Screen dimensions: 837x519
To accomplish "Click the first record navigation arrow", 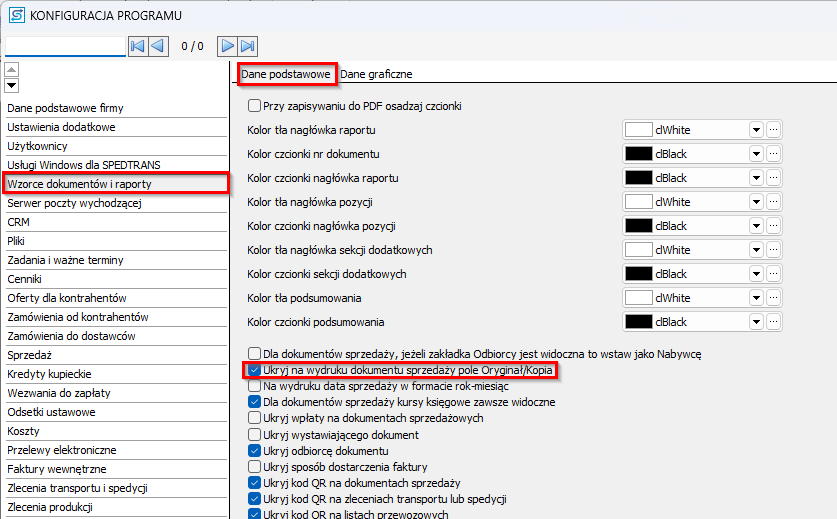I will tap(138, 46).
